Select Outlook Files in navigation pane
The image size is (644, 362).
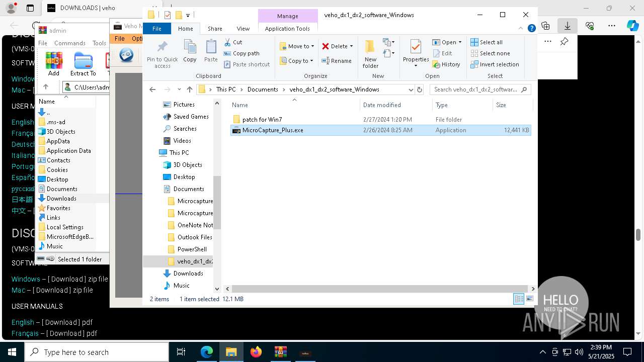click(x=194, y=237)
